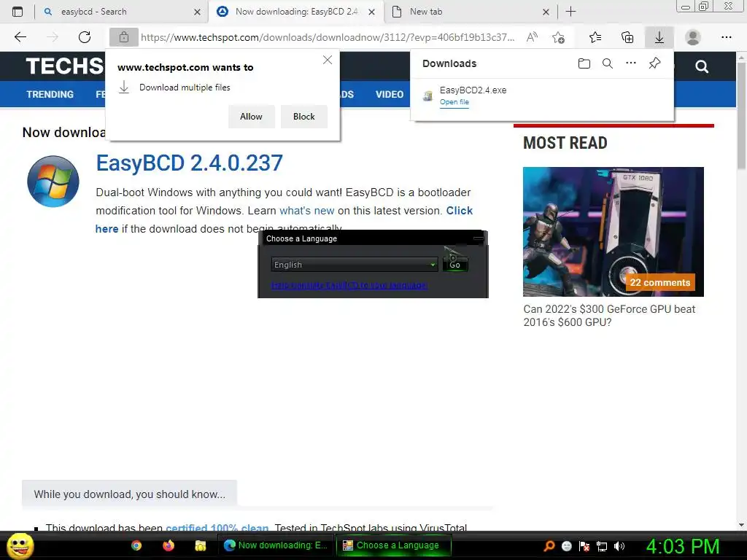Activate the Read aloud icon in address bar
The height and width of the screenshot is (560, 747).
click(532, 37)
